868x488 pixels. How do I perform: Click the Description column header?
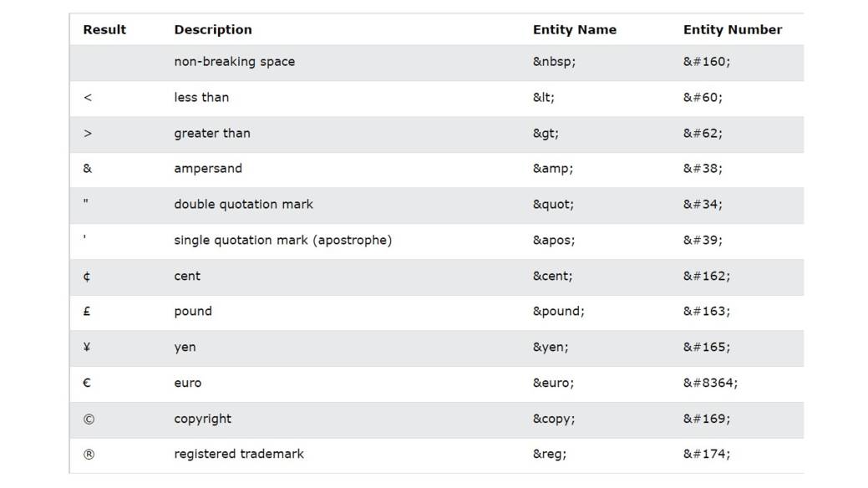(x=212, y=30)
